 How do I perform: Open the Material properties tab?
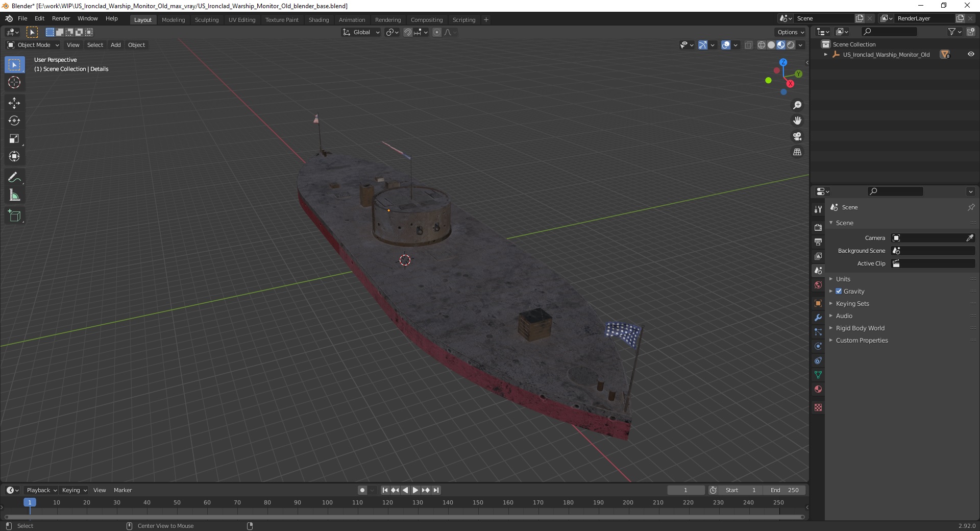[x=818, y=389]
